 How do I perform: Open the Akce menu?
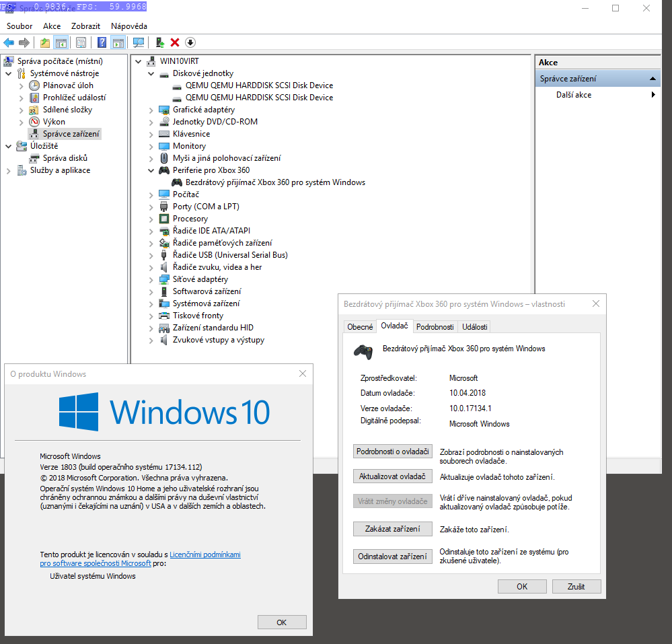click(x=52, y=26)
